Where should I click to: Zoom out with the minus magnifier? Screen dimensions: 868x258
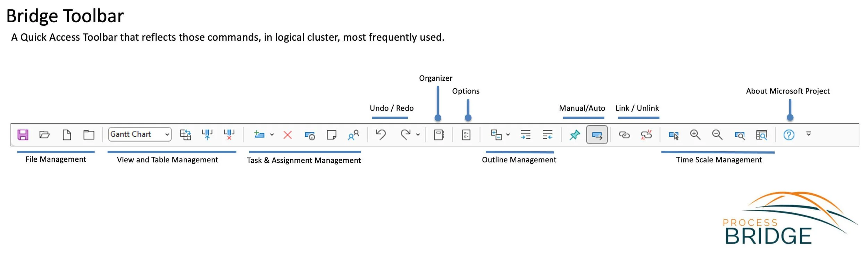pos(717,135)
